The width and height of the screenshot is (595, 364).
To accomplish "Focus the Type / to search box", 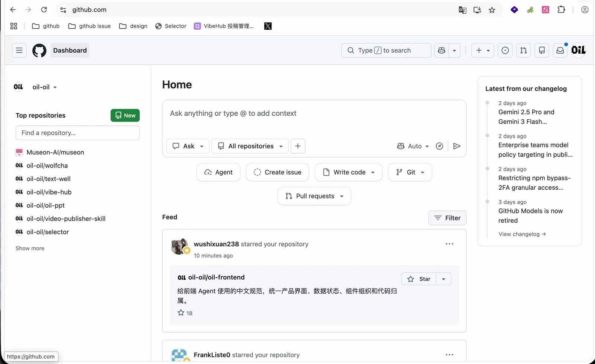I will click(386, 51).
